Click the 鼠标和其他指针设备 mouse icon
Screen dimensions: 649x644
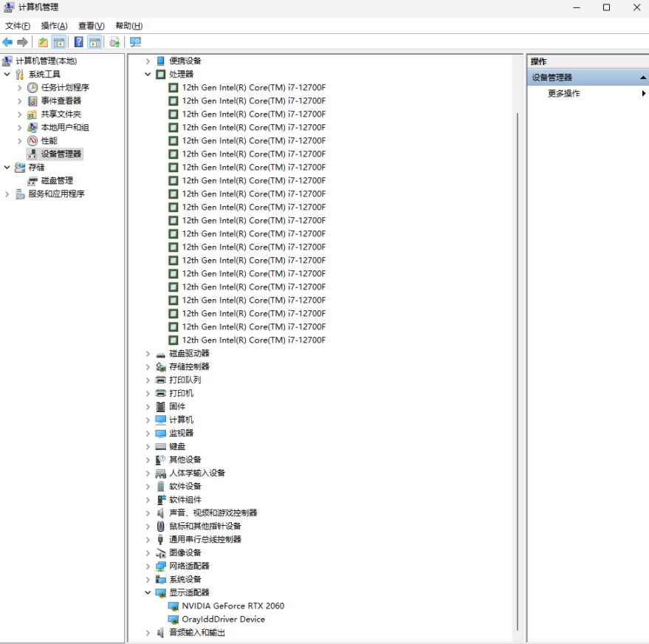161,526
